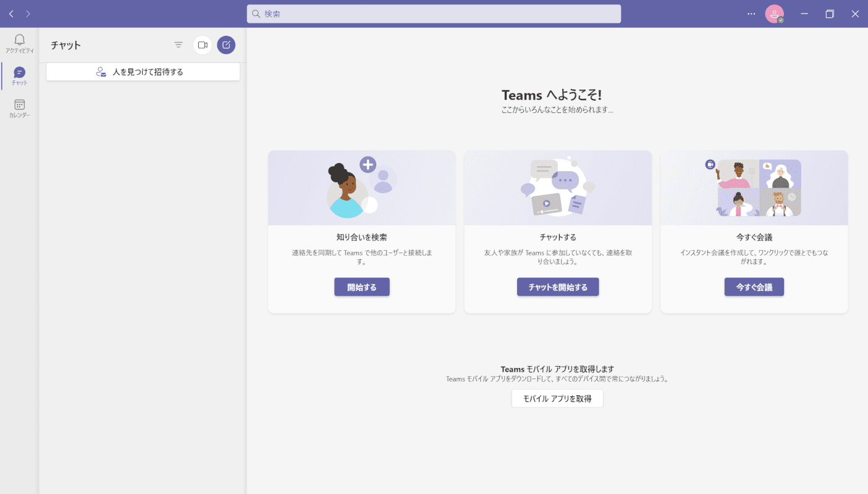The width and height of the screenshot is (868, 494).
Task: Select the Chat (チャット) sidebar icon
Action: click(19, 76)
